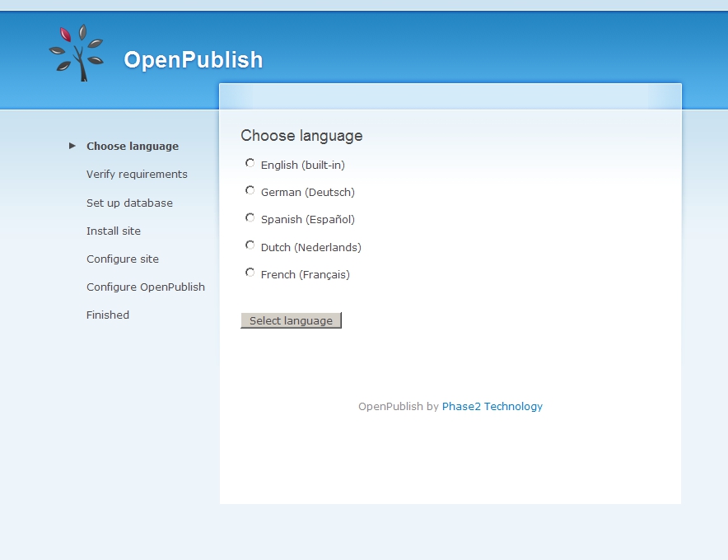
Task: Choose the Spanish (Español) radio option
Action: click(x=250, y=217)
